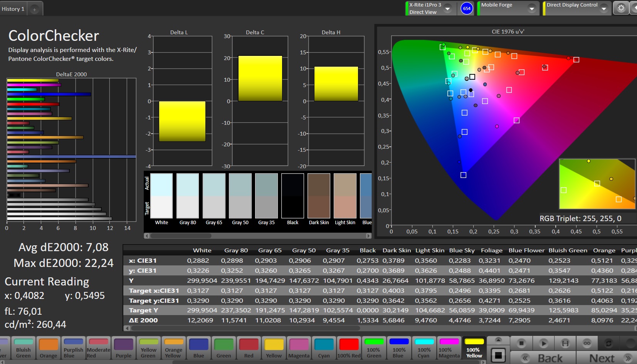The width and height of the screenshot is (637, 364).
Task: Select the Green color patch
Action: click(224, 348)
